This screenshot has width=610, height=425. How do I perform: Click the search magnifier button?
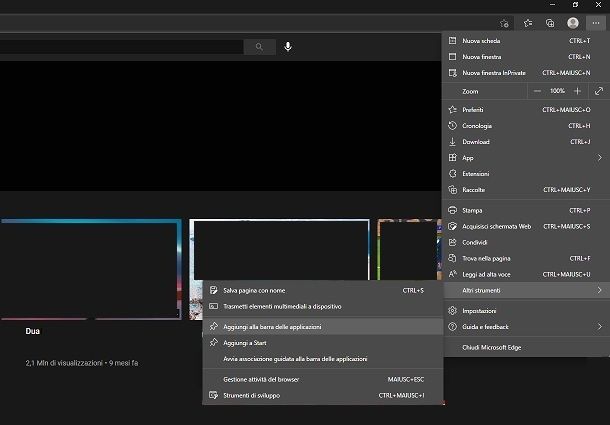point(259,47)
